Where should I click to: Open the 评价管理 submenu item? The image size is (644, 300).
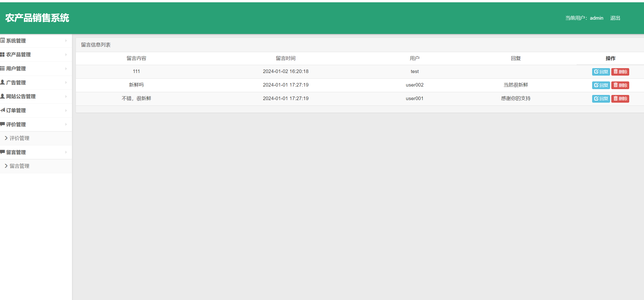pos(19,138)
